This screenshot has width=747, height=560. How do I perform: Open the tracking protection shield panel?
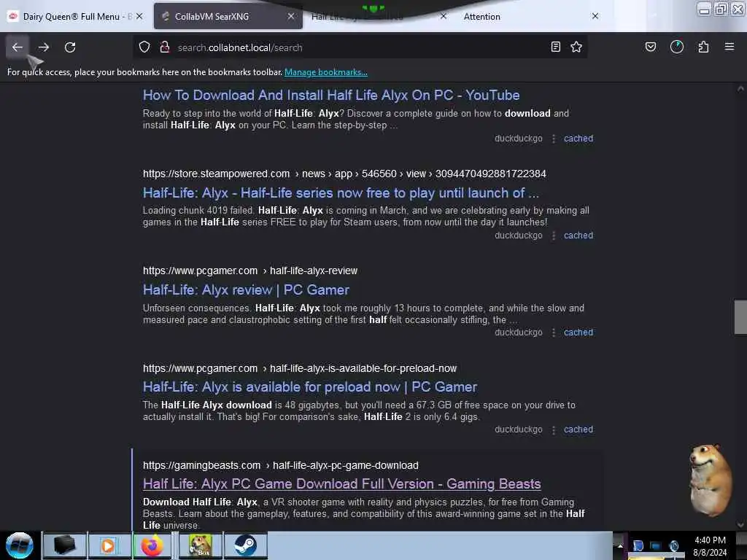[x=144, y=47]
